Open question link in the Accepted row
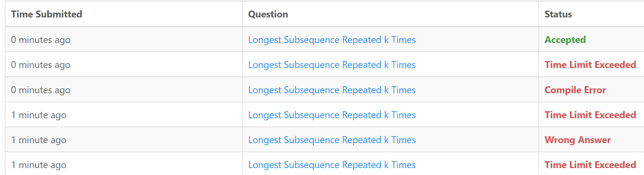644x175 pixels. pyautogui.click(x=332, y=40)
